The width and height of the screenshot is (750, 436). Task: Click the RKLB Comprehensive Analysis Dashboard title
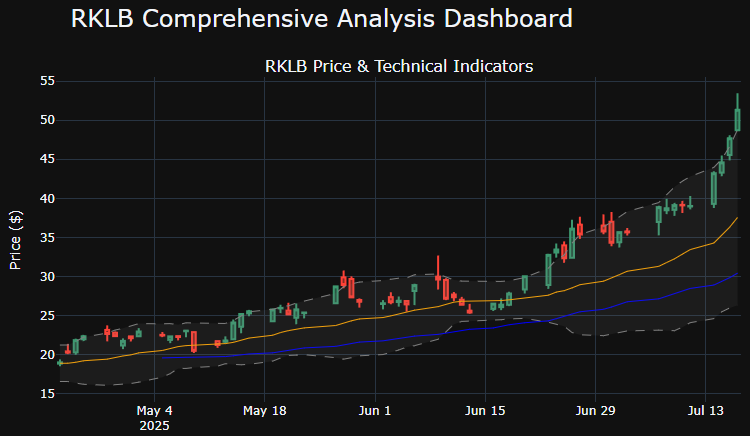coord(321,19)
